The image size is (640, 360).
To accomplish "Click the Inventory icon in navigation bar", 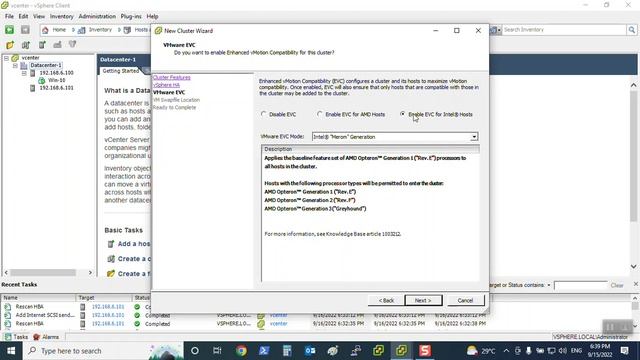I will 82,30.
